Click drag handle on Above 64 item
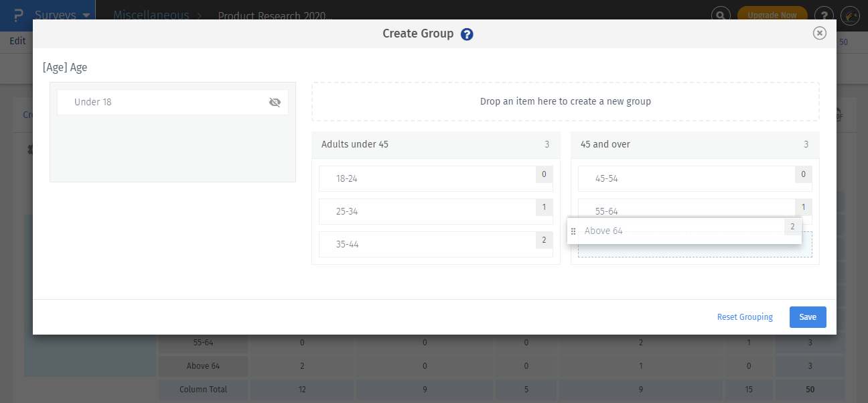 pos(573,231)
